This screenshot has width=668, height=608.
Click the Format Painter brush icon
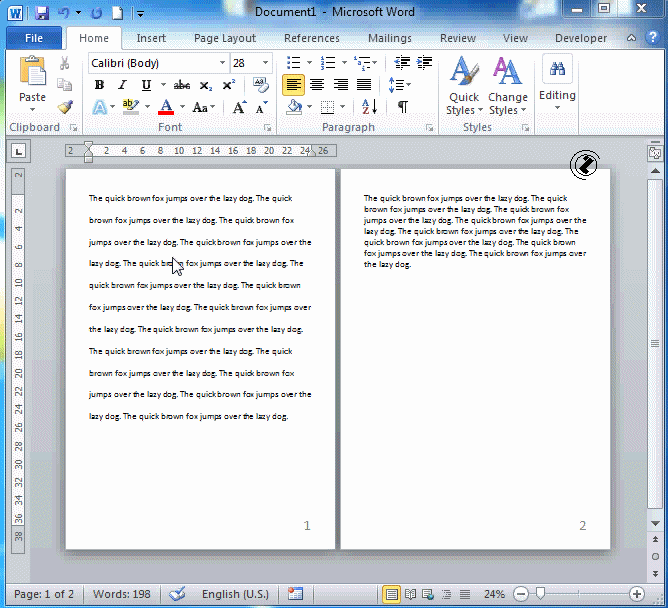[65, 107]
